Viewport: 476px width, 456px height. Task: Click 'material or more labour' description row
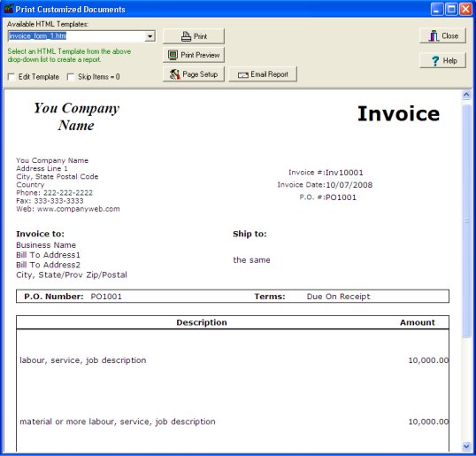[118, 421]
